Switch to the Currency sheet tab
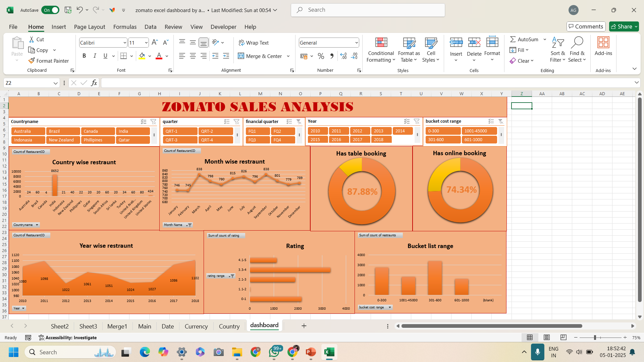644x362 pixels. point(196,326)
